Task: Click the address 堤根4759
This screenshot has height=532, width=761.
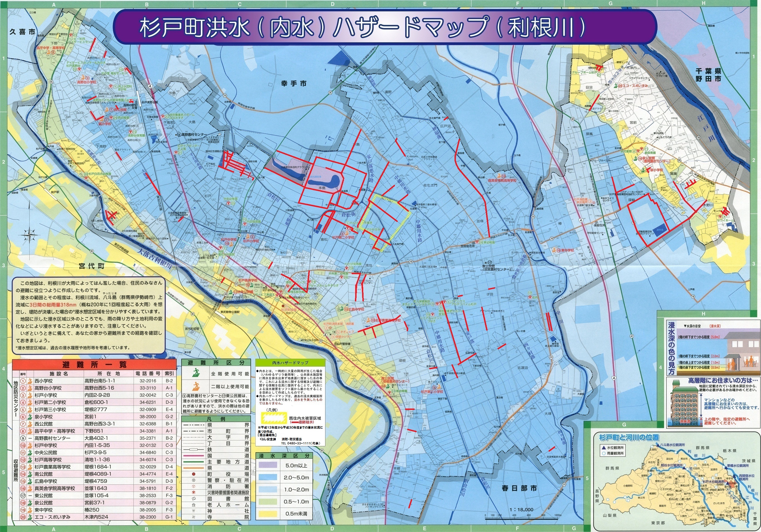Action: click(96, 481)
